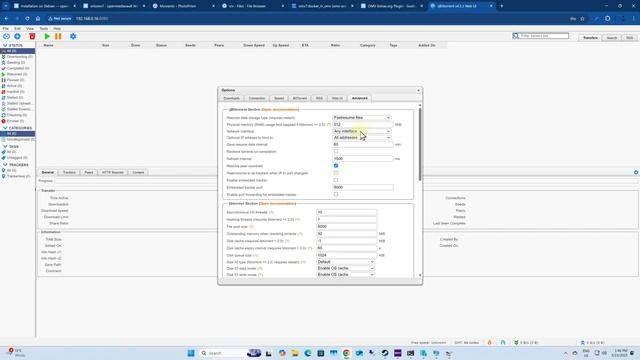Open the Trackers tab in details panel
640x360 pixels.
tap(69, 173)
